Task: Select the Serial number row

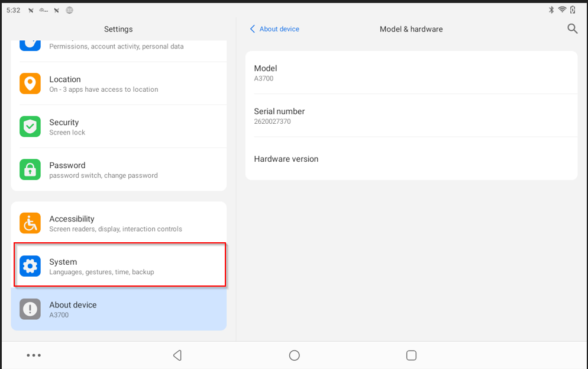Action: [411, 115]
